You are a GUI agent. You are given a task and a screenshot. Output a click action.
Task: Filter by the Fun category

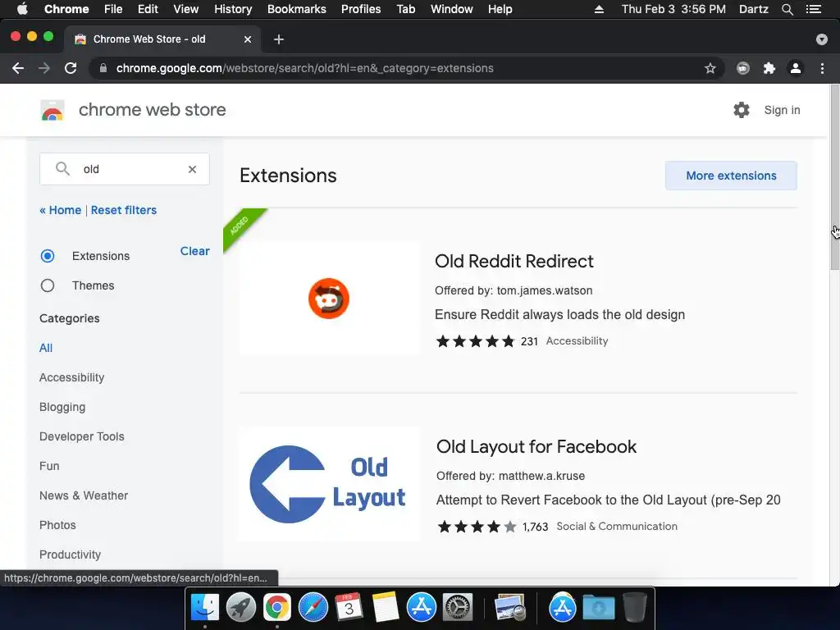point(49,466)
